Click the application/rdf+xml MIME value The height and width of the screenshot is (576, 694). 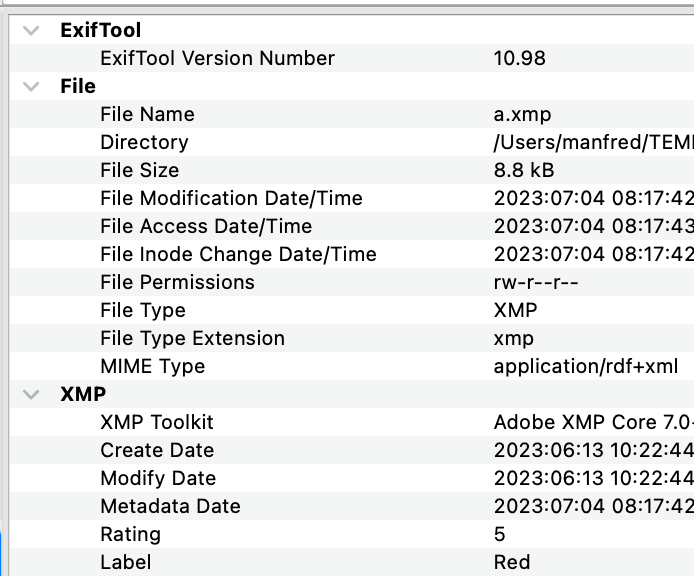(x=584, y=366)
